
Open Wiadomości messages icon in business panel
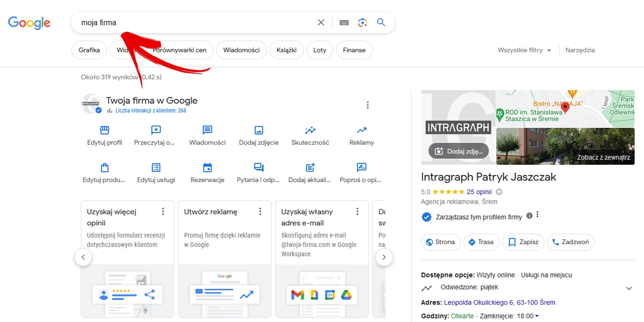(207, 130)
